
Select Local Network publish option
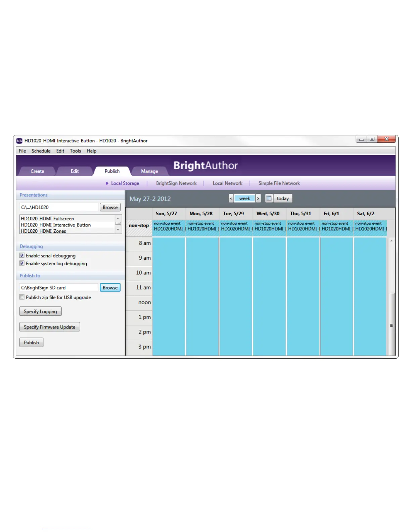(227, 183)
